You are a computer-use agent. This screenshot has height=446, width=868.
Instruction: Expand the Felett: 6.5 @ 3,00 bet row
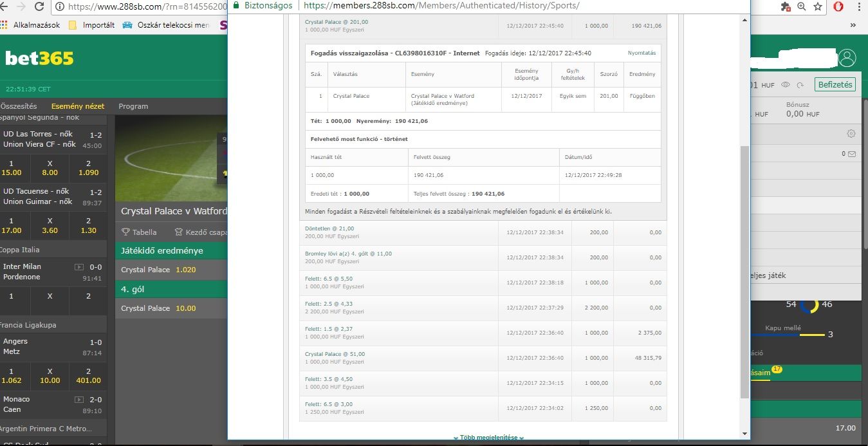pyautogui.click(x=484, y=408)
